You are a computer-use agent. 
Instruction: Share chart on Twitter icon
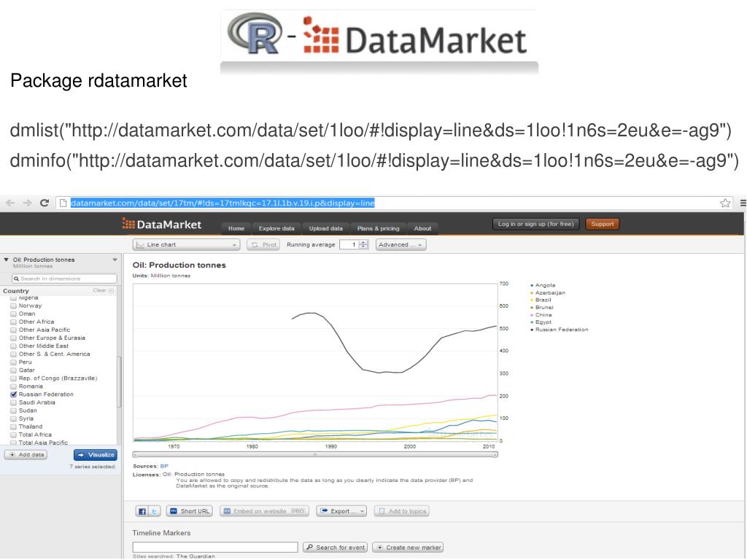pyautogui.click(x=155, y=511)
